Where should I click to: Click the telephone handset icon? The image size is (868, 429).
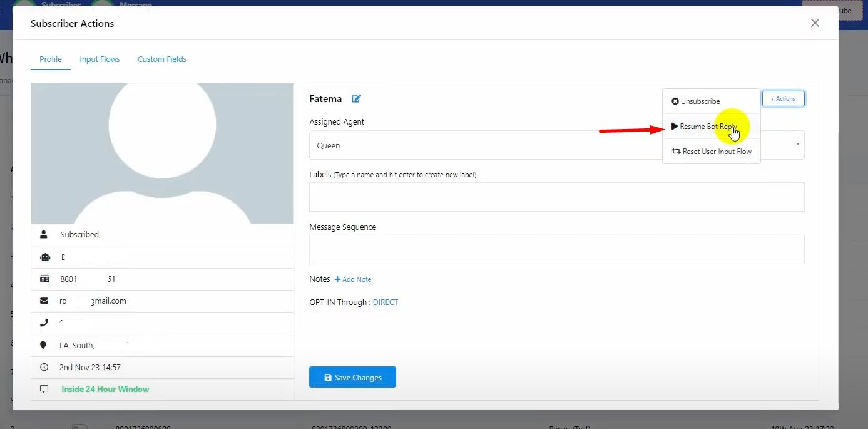pyautogui.click(x=44, y=323)
